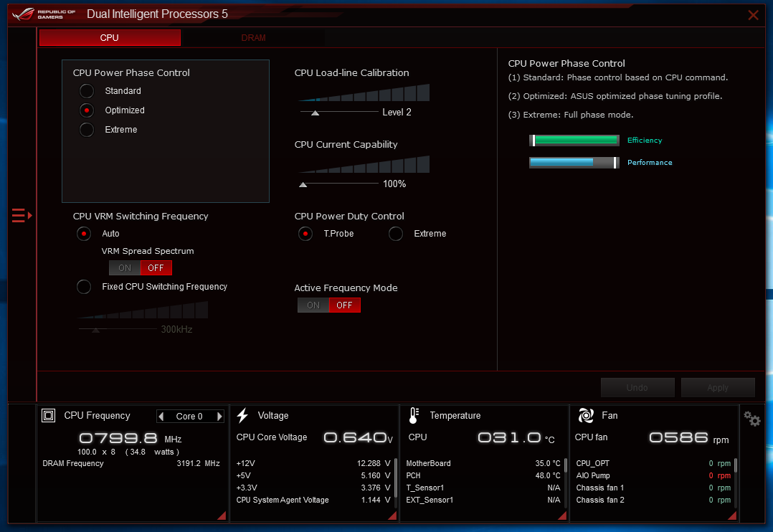Click the Core 0 selector label
The image size is (773, 532).
(x=189, y=416)
